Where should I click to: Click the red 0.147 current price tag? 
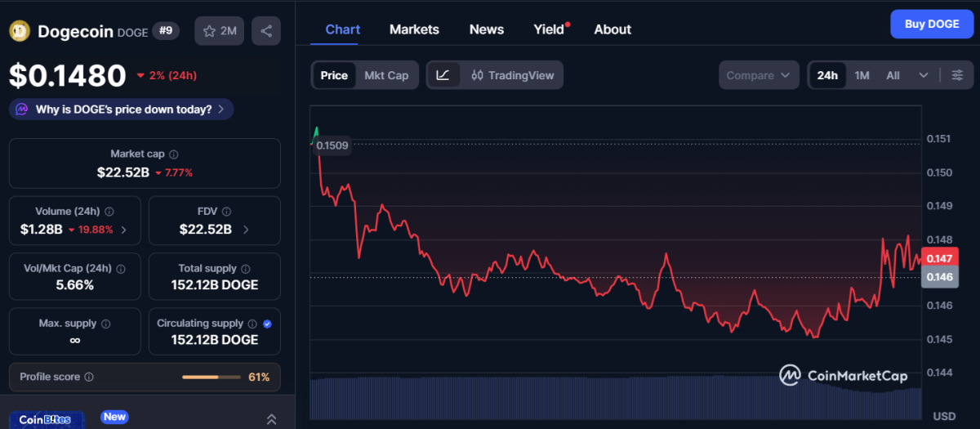click(939, 258)
